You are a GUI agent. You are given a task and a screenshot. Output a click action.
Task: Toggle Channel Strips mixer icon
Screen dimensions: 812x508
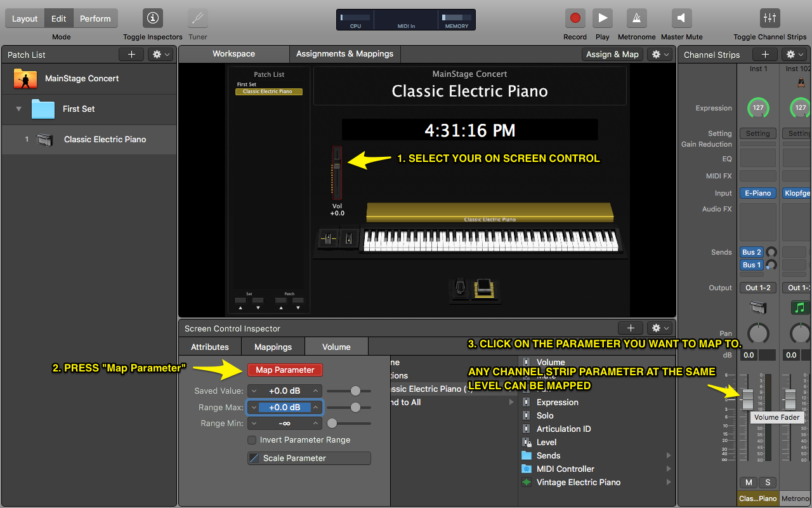[x=769, y=18]
